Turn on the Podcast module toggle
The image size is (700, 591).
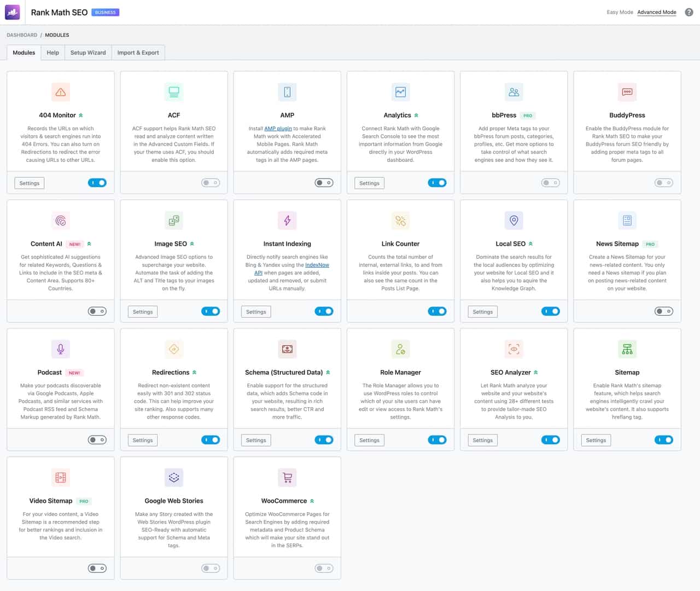coord(97,440)
